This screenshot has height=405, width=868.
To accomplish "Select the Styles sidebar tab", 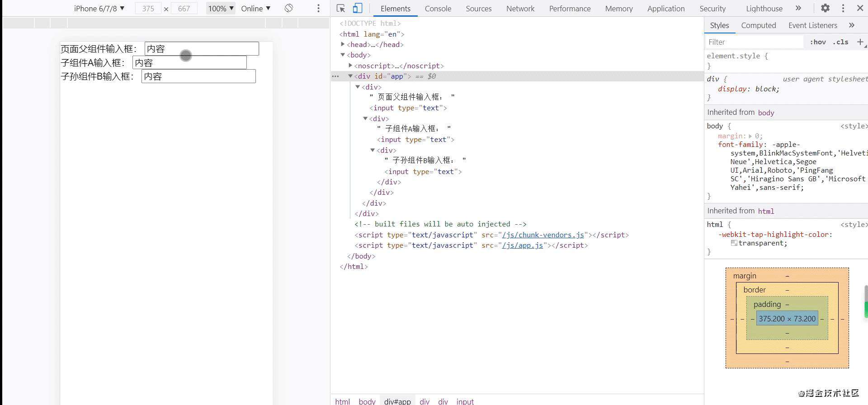I will click(x=719, y=25).
